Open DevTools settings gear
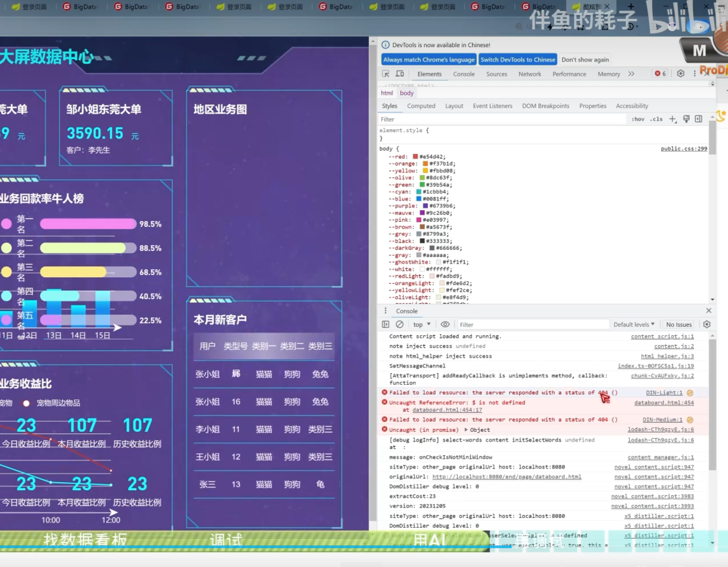Image resolution: width=728 pixels, height=567 pixels. click(680, 73)
